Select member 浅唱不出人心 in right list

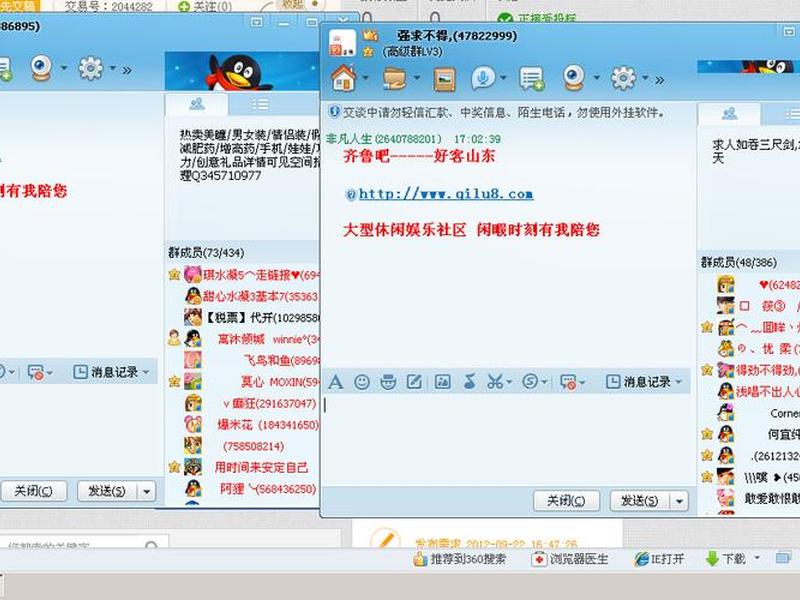(750, 392)
